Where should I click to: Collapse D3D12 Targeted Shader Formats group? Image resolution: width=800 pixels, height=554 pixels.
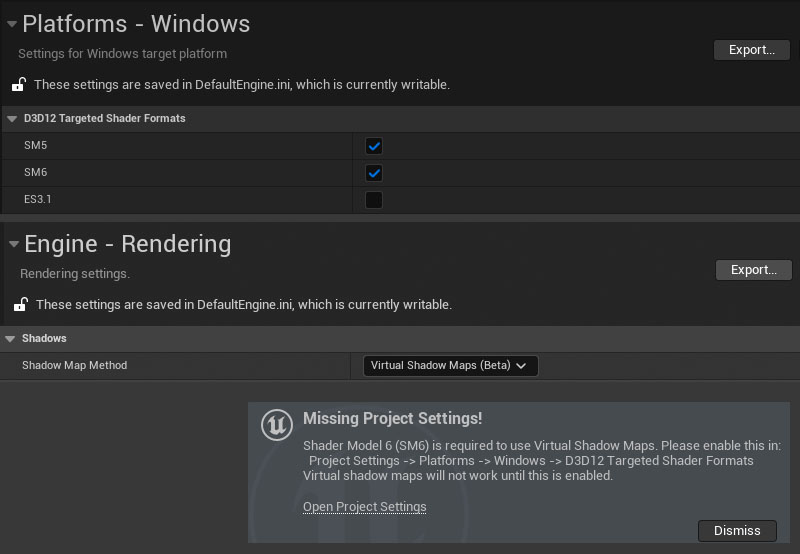pyautogui.click(x=12, y=118)
